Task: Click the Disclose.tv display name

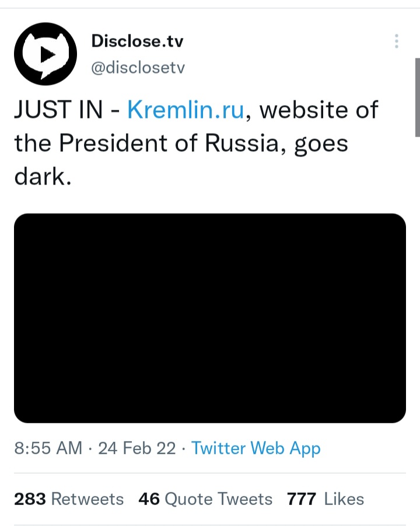Action: 137,41
